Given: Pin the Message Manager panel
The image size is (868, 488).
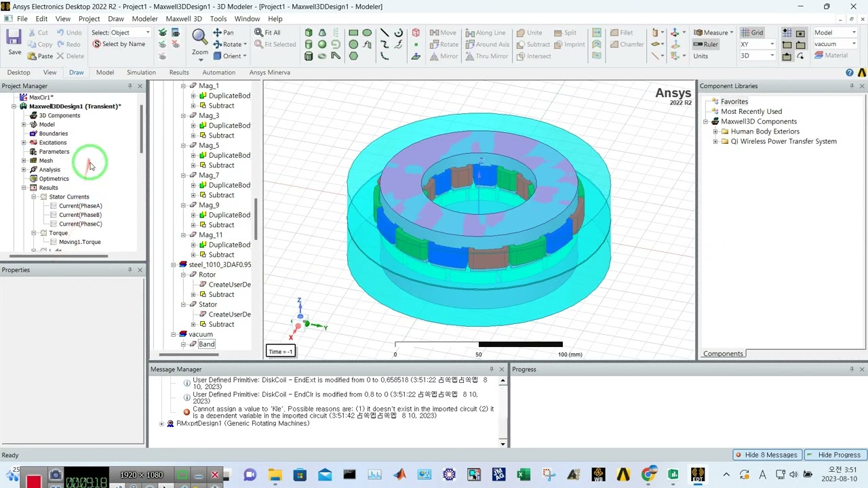Looking at the screenshot, I should [491, 369].
